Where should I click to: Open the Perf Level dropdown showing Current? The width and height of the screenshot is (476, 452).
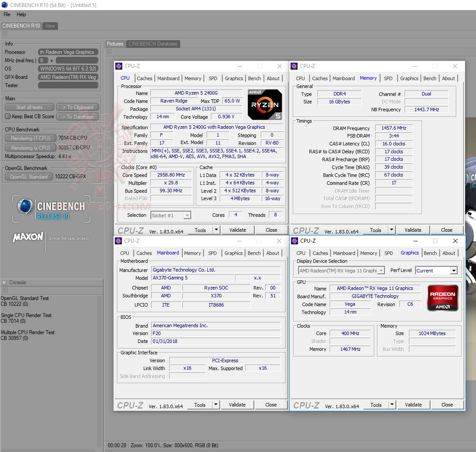click(454, 270)
